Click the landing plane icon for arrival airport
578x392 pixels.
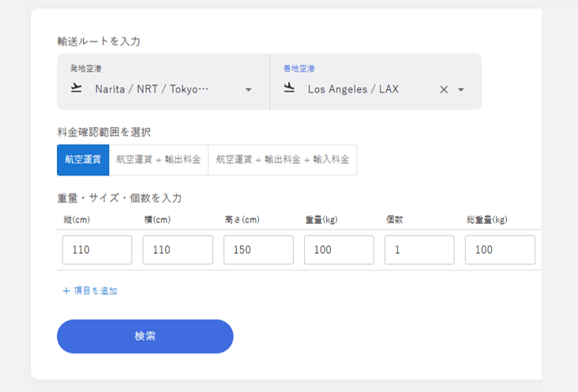point(289,88)
